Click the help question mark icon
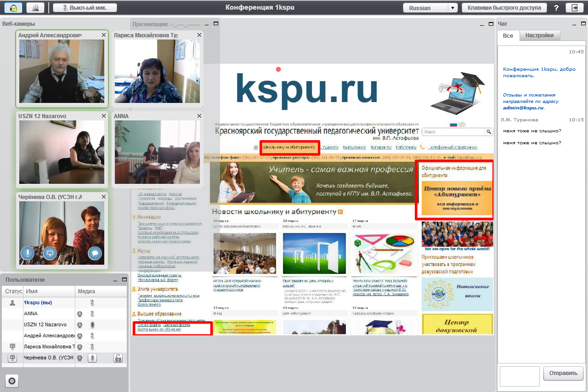The width and height of the screenshot is (588, 392). coord(556,8)
